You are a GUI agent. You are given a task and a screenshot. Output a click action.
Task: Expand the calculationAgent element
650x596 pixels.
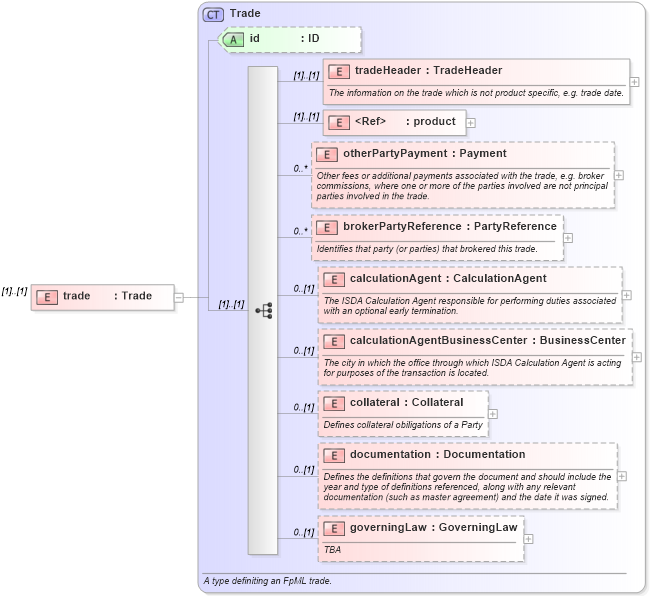pos(627,295)
